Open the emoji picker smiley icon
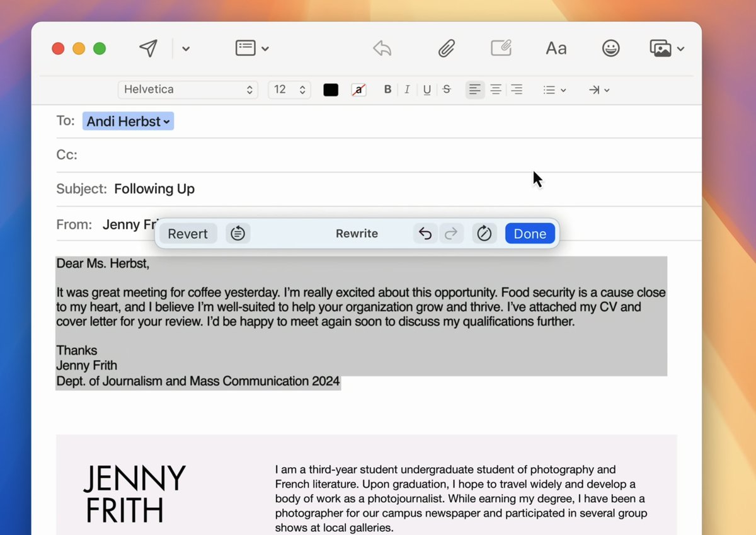 pyautogui.click(x=610, y=49)
